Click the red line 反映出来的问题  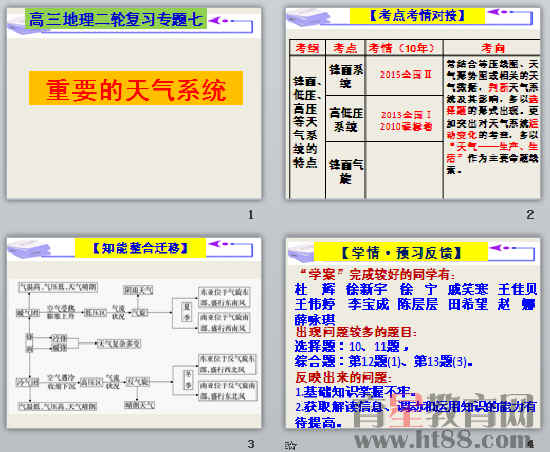[343, 377]
